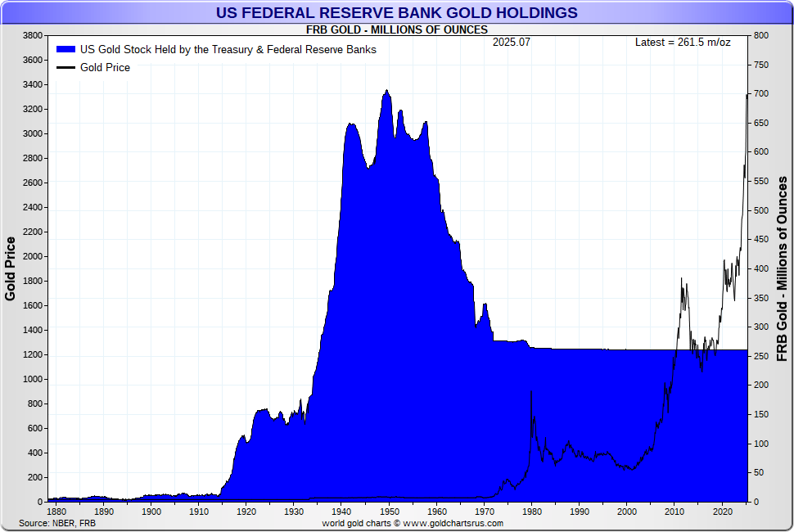Click the vertical 'Gold Price' axis title
Viewport: 794px width, 532px height.
10,268
